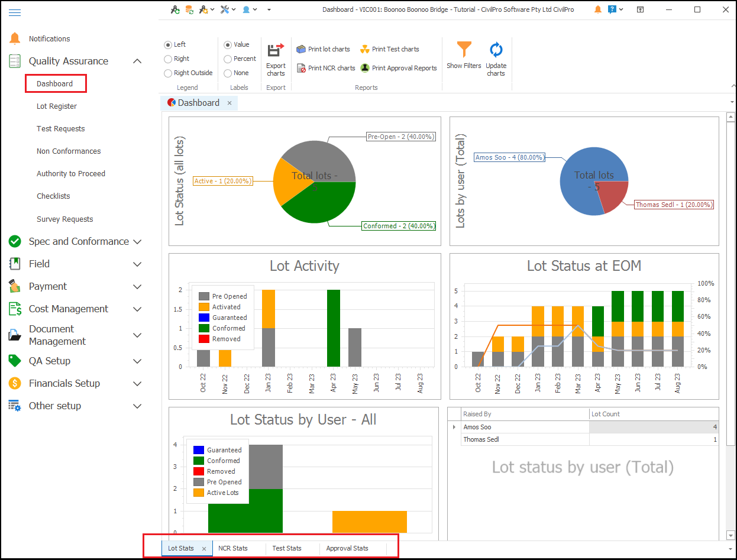
Task: Switch to the Approval Stats tab
Action: click(347, 548)
